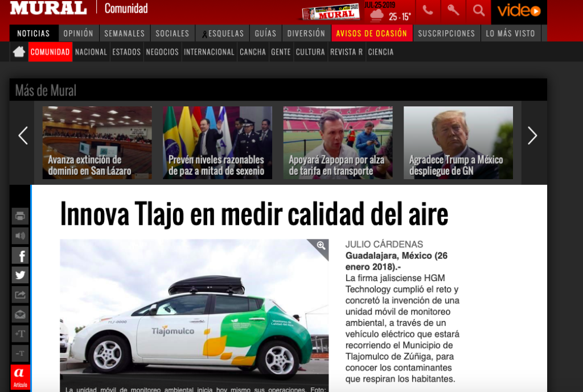This screenshot has height=392, width=583.
Task: Open AVISOS DE OCASIÓN
Action: pyautogui.click(x=372, y=34)
